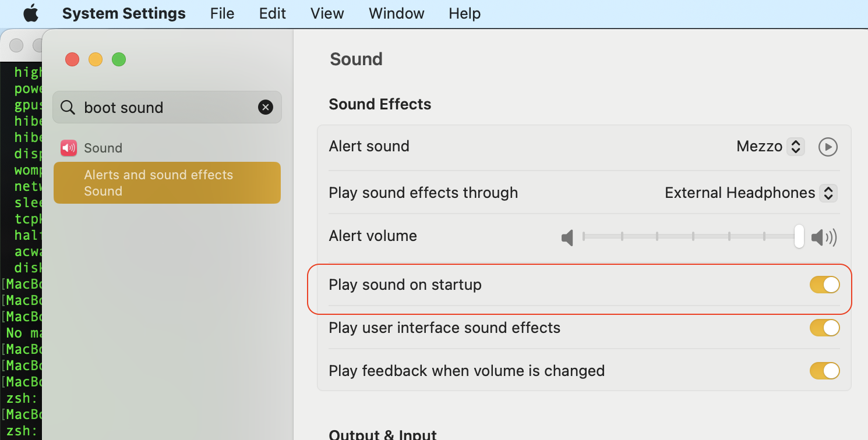This screenshot has width=868, height=440.
Task: Close the System Settings window
Action: (x=72, y=59)
